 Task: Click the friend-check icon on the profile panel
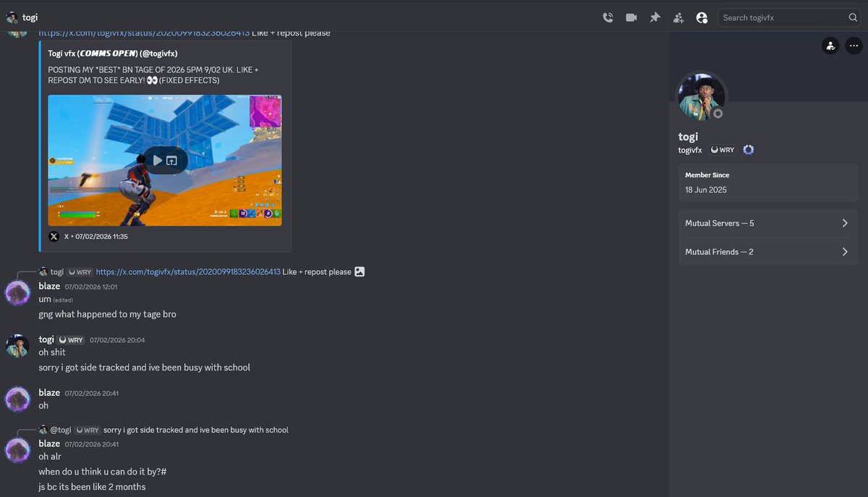point(830,46)
